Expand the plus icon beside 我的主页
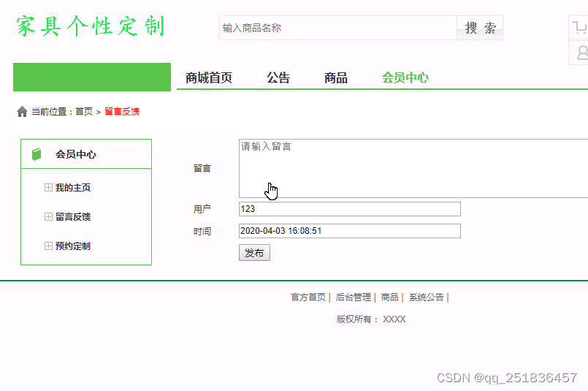Screen dimensions: 588x391 click(x=48, y=187)
